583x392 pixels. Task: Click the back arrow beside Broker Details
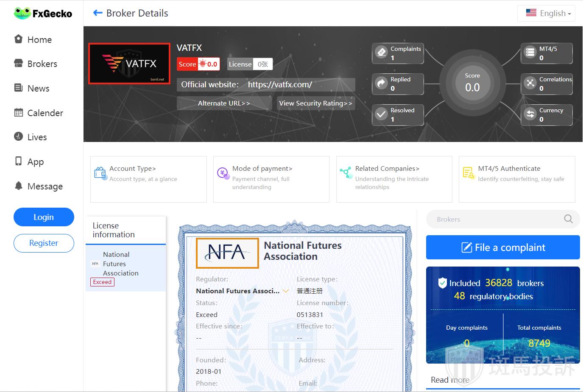[x=98, y=13]
